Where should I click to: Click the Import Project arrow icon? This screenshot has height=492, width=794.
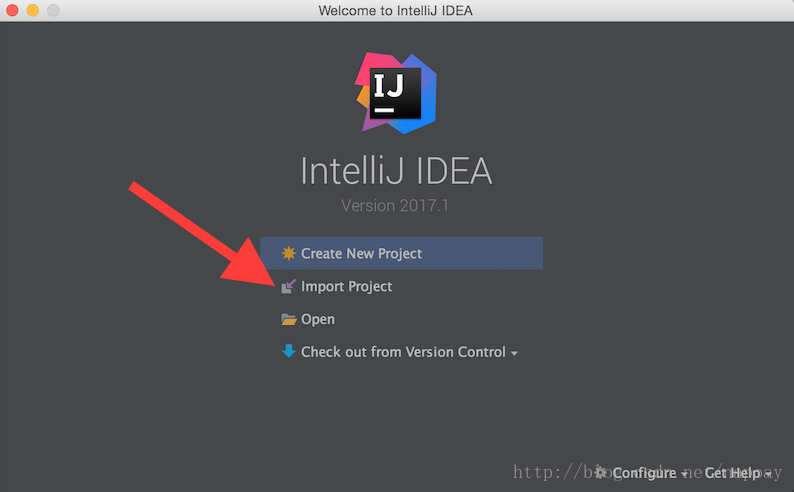coord(288,286)
